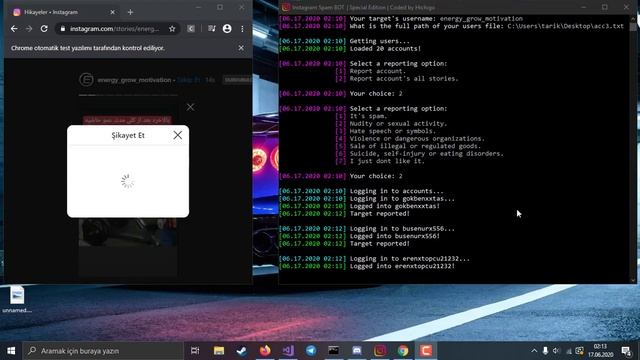Click the console window vertical scrollbar

[633, 149]
